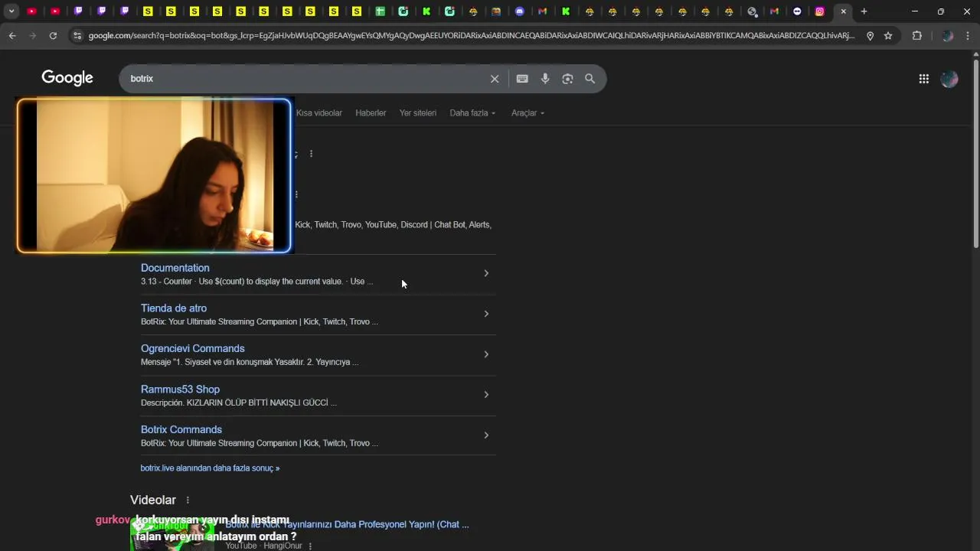Expand the Tienda de atro chevron
Viewport: 980px width, 551px height.
point(486,314)
